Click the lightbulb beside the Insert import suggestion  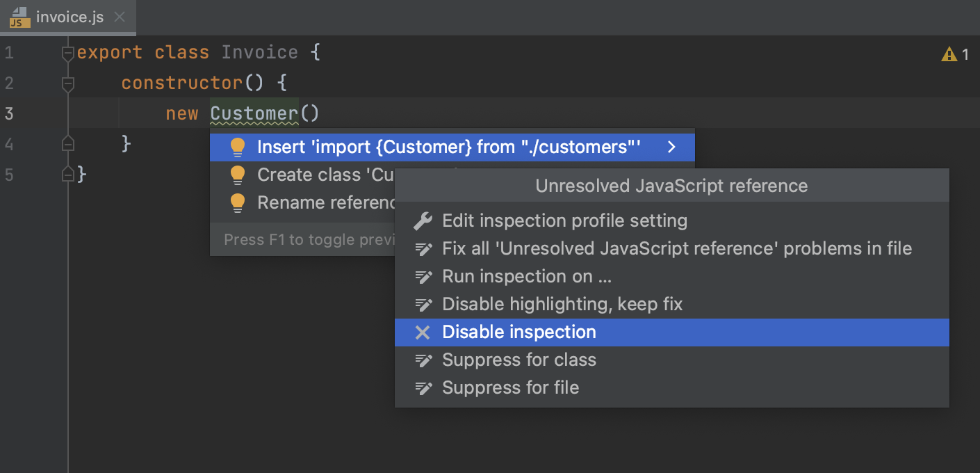[238, 147]
